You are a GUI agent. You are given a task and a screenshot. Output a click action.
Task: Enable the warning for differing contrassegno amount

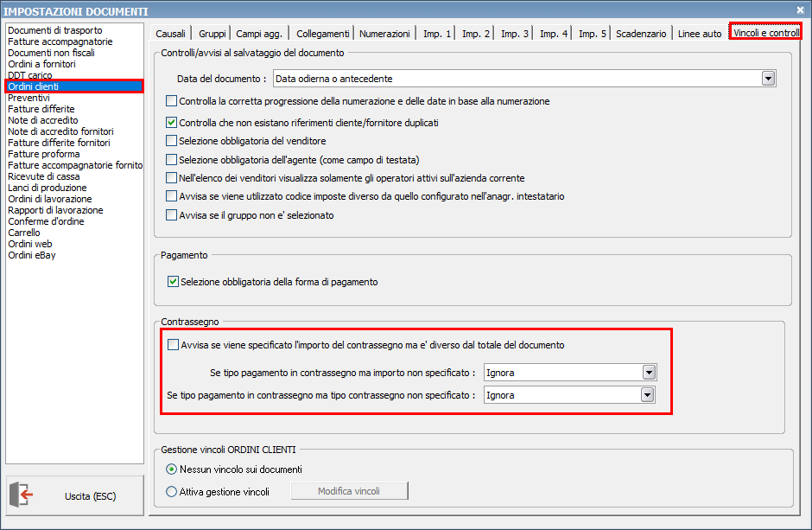pyautogui.click(x=173, y=345)
